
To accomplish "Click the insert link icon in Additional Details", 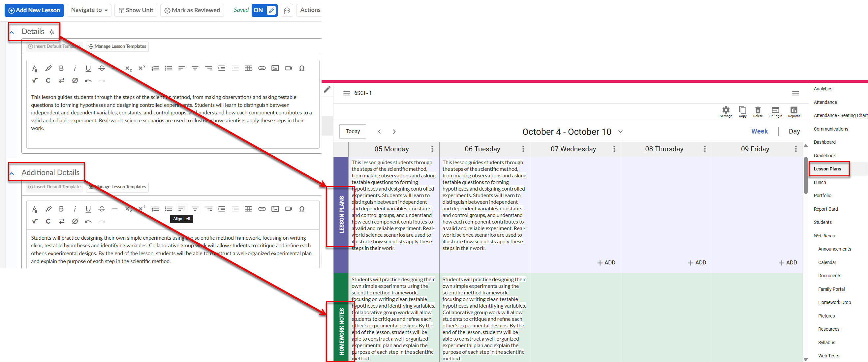I will [262, 209].
